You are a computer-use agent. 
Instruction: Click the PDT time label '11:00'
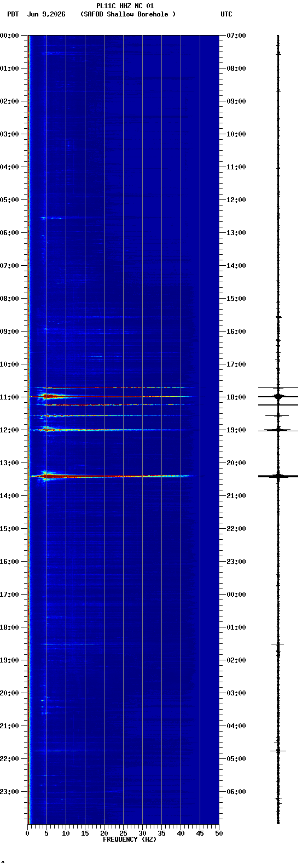pyautogui.click(x=9, y=397)
